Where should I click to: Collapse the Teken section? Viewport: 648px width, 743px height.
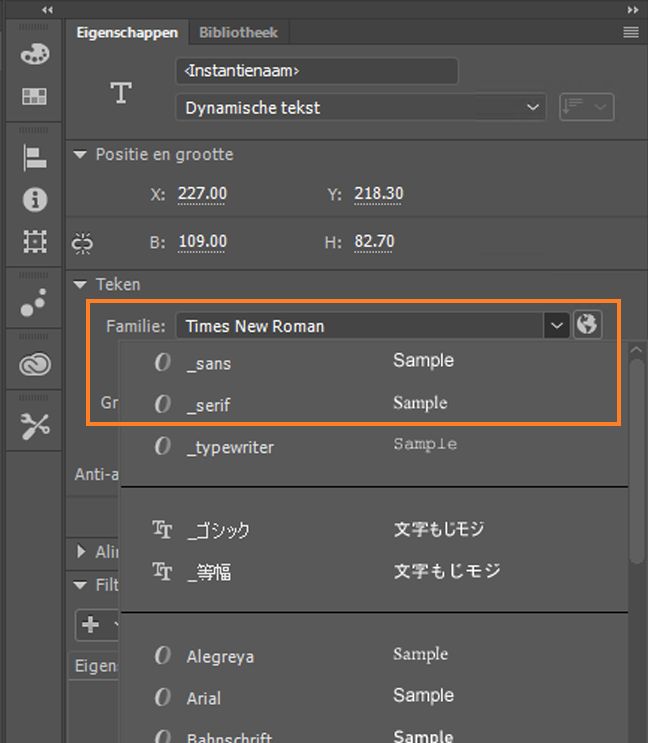click(80, 284)
